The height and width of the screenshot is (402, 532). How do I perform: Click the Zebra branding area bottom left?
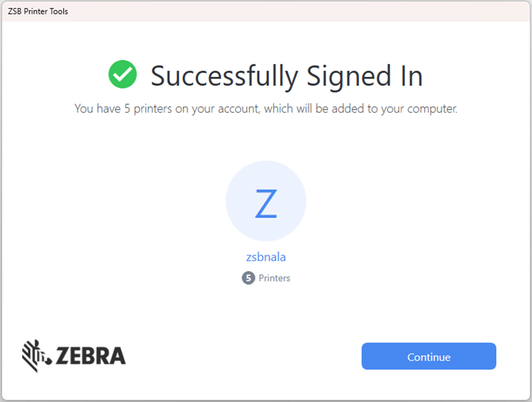coord(74,356)
